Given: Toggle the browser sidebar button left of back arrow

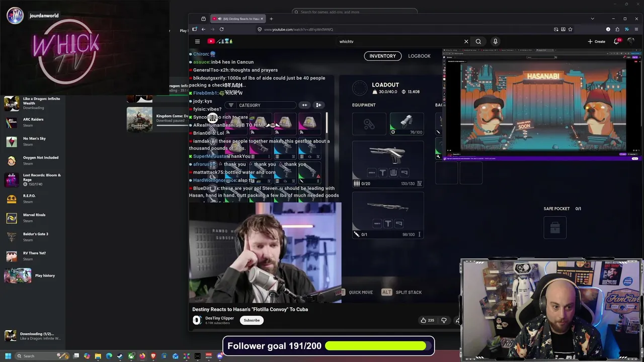Looking at the screenshot, I should click(x=194, y=29).
